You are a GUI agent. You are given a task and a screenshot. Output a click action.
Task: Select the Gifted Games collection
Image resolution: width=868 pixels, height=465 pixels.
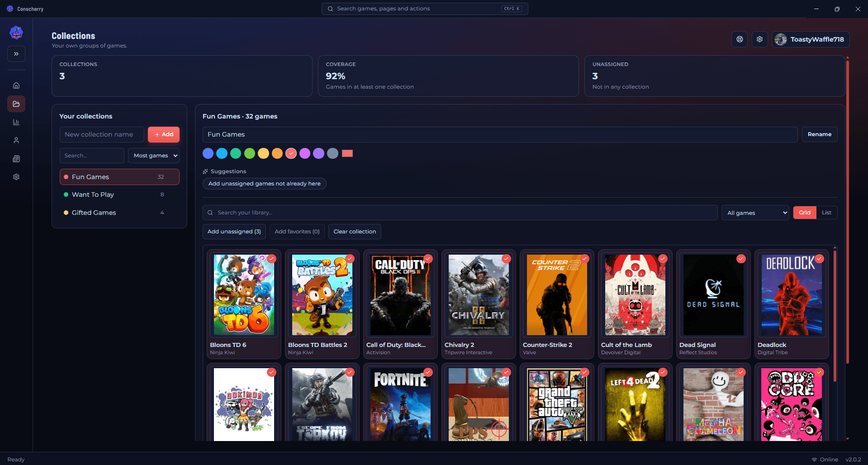point(119,213)
